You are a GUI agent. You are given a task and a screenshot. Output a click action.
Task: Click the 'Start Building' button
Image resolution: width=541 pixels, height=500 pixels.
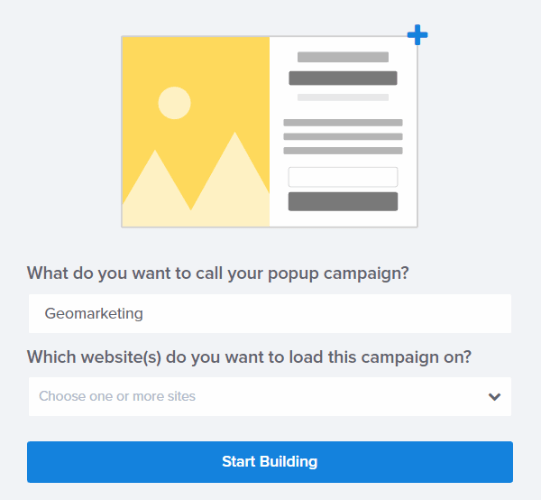(x=270, y=462)
